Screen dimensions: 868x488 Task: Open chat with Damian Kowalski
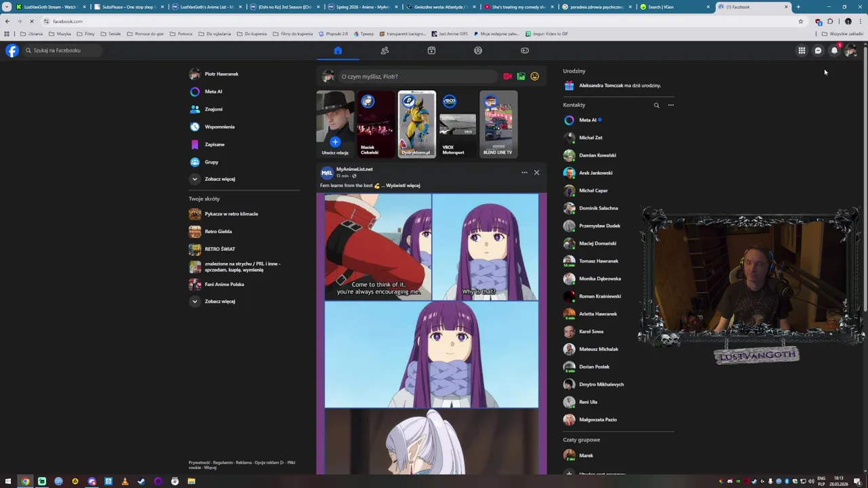pos(618,155)
